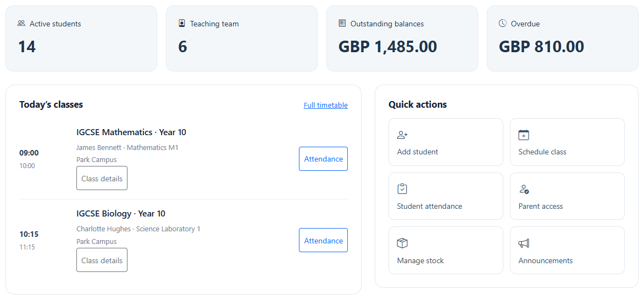The width and height of the screenshot is (644, 300).
Task: Click the Teaching team badge icon
Action: tap(182, 24)
